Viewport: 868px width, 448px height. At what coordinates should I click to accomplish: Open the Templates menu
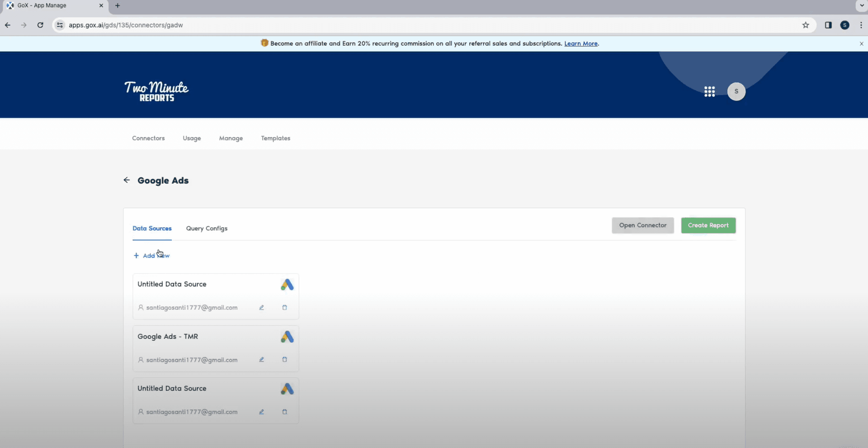coord(275,138)
